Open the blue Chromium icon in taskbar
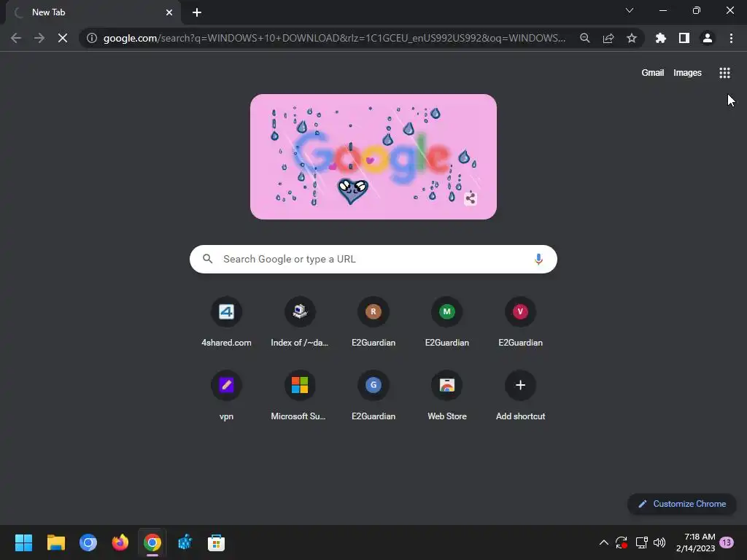The width and height of the screenshot is (747, 560). [88, 542]
